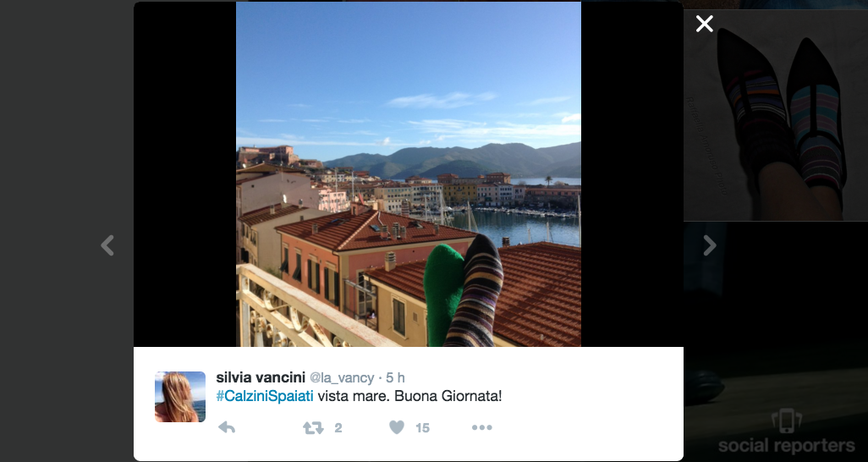Go to the previous photo arrow
Image resolution: width=868 pixels, height=462 pixels.
click(x=107, y=245)
